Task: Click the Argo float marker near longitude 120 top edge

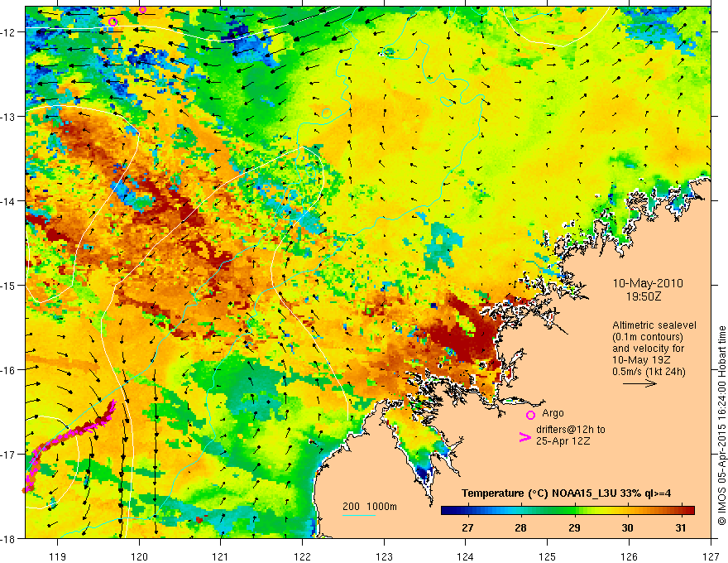Action: [142, 9]
